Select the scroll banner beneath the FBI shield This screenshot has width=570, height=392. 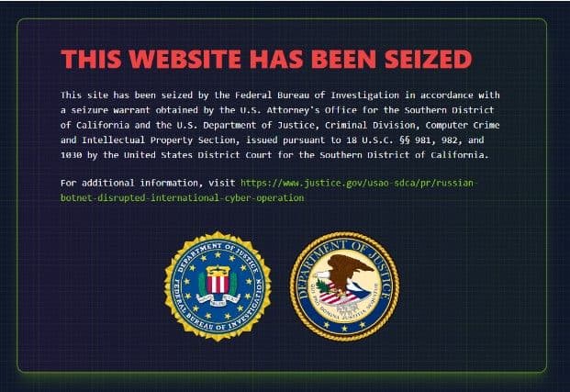(x=218, y=300)
